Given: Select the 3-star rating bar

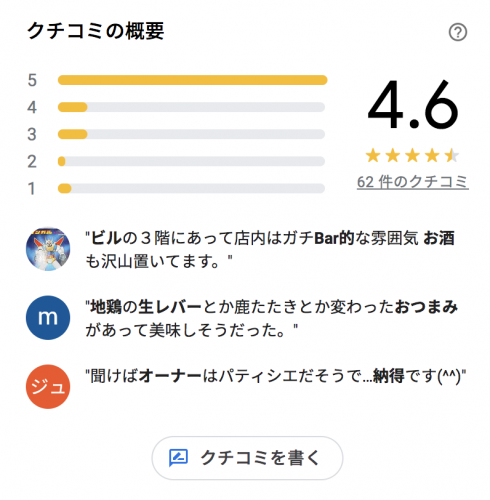Looking at the screenshot, I should point(191,134).
